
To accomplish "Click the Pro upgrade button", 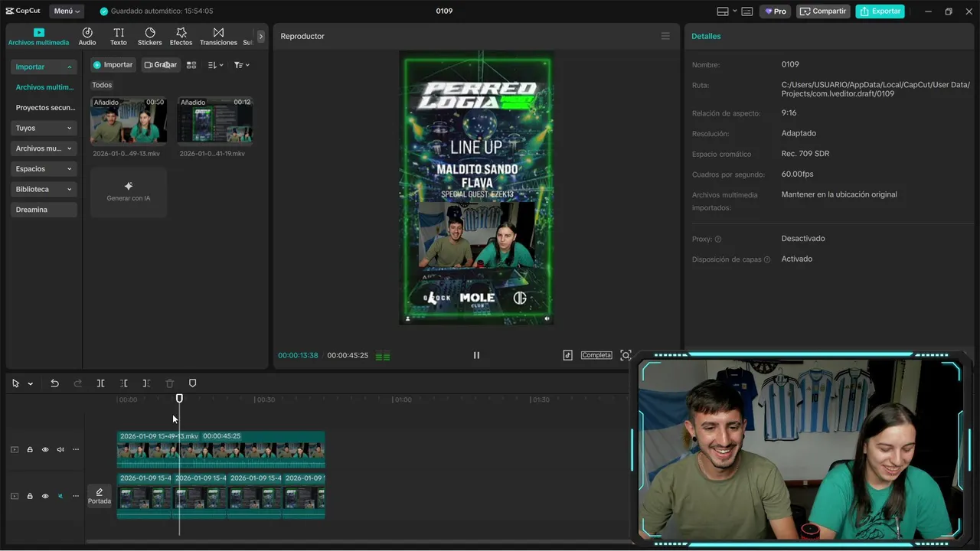I will pyautogui.click(x=775, y=11).
